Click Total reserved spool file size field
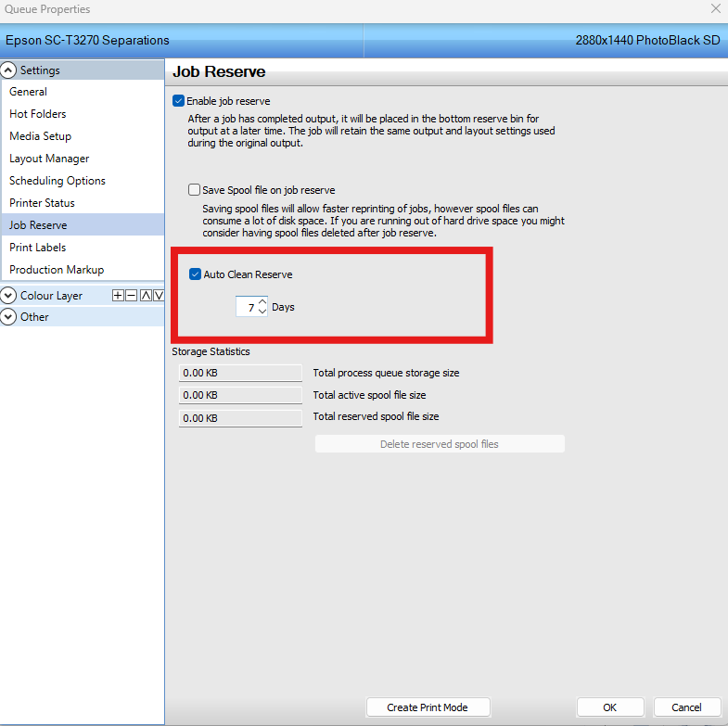Image resolution: width=728 pixels, height=726 pixels. pyautogui.click(x=240, y=418)
